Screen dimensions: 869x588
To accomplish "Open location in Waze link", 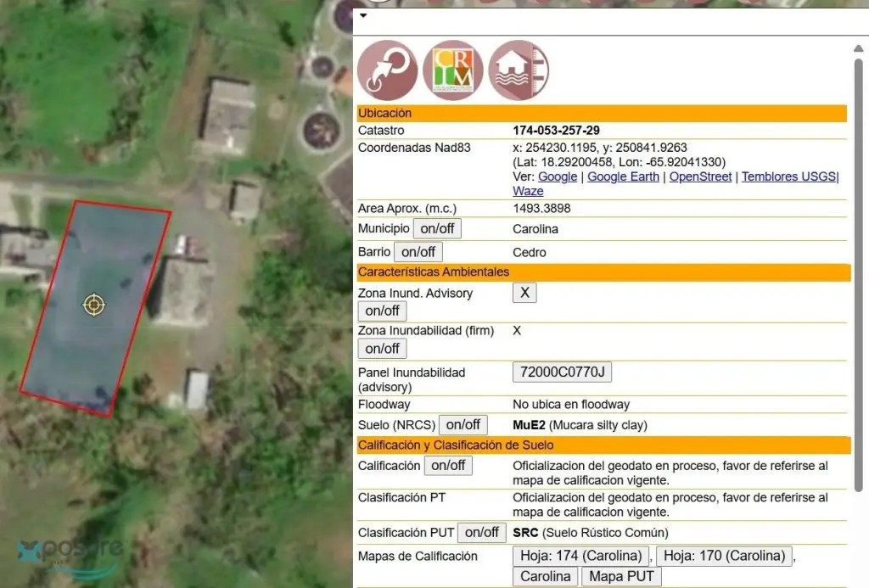I will coord(528,191).
